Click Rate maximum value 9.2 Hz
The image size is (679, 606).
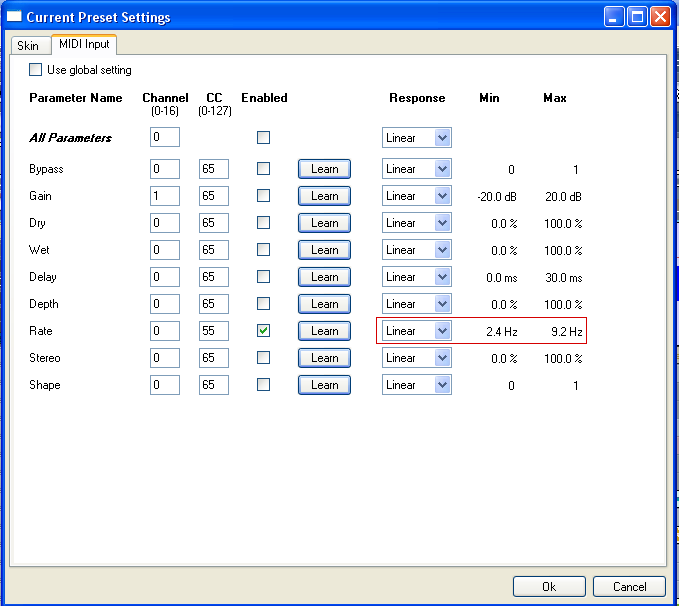pos(566,331)
